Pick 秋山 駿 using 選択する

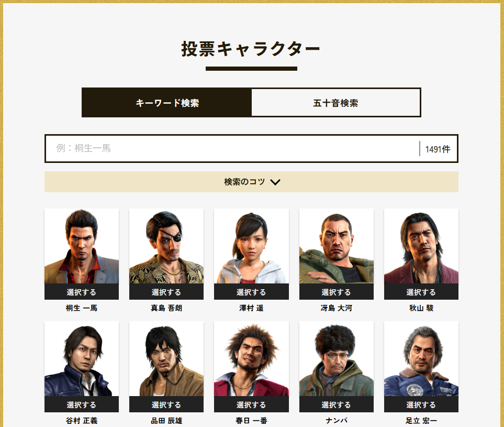421,292
